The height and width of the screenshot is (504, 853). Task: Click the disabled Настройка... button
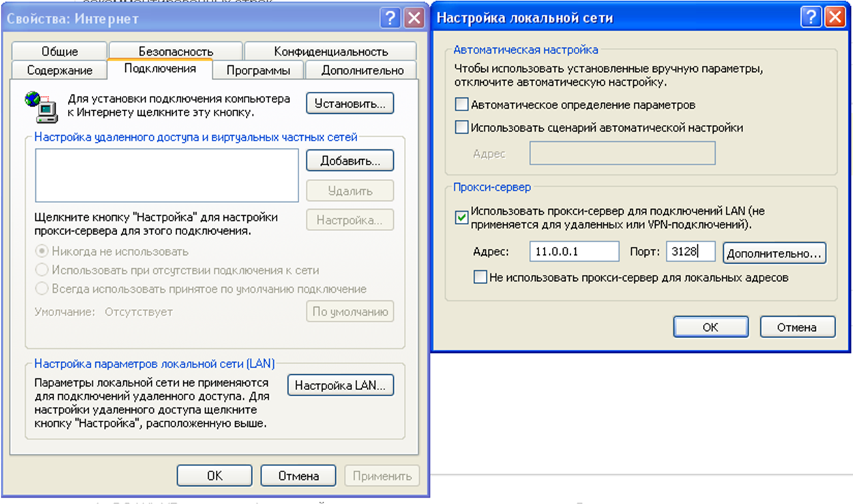click(x=350, y=220)
